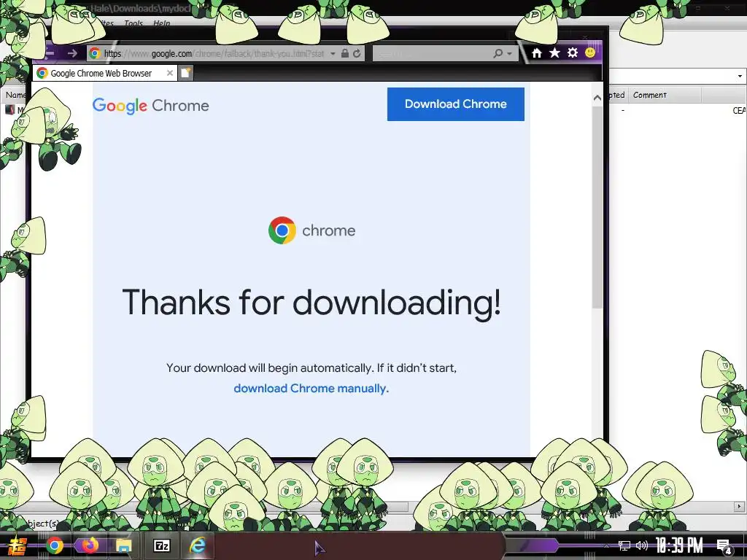Select the Google Chrome Web Browser tab

105,73
